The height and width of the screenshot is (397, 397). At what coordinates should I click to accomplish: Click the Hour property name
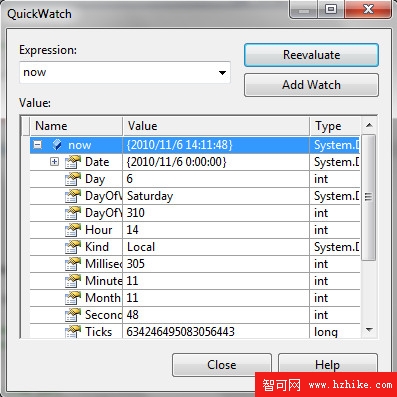tap(99, 230)
